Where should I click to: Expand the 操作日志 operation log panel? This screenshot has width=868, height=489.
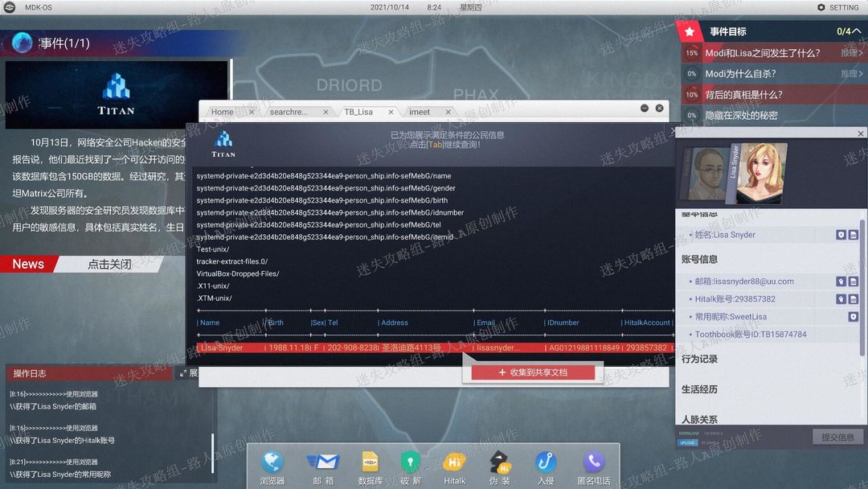(x=188, y=373)
